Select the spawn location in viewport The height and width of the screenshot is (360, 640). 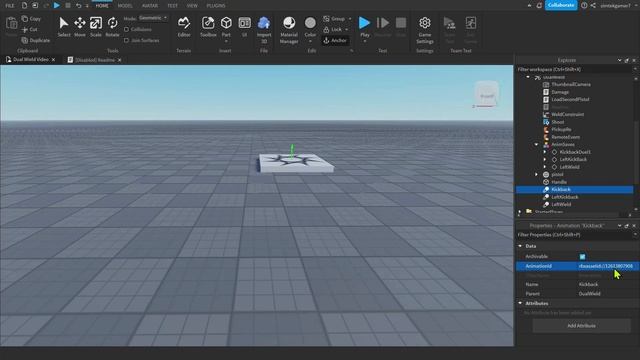[296, 162]
